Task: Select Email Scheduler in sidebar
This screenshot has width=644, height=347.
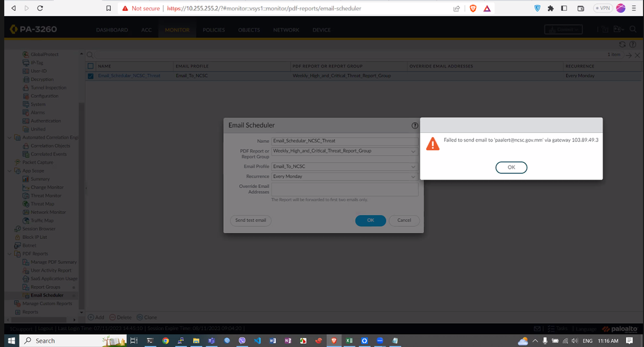Action: (x=47, y=295)
